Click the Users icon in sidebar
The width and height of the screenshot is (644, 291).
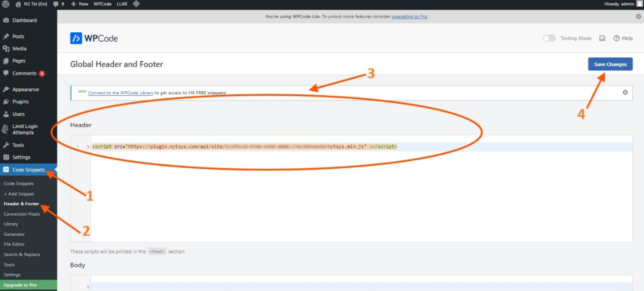click(6, 114)
